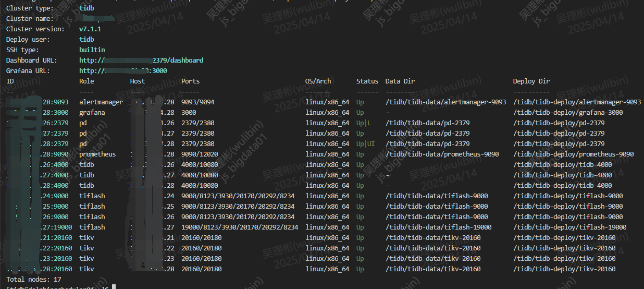Click the status Up|L of the pd leader
The image size is (644, 289).
coord(364,123)
